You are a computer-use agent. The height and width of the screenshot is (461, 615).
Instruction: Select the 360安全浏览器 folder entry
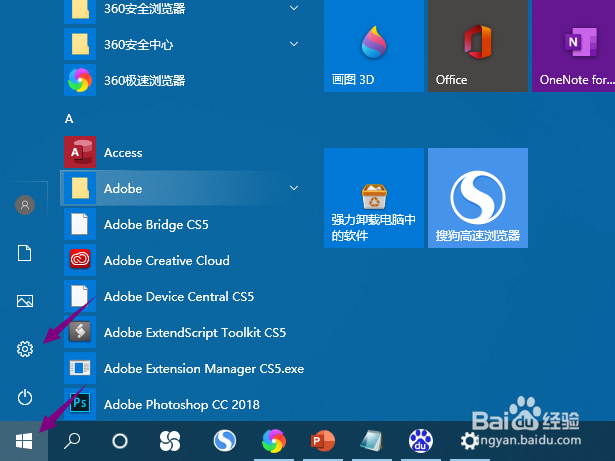tap(182, 12)
